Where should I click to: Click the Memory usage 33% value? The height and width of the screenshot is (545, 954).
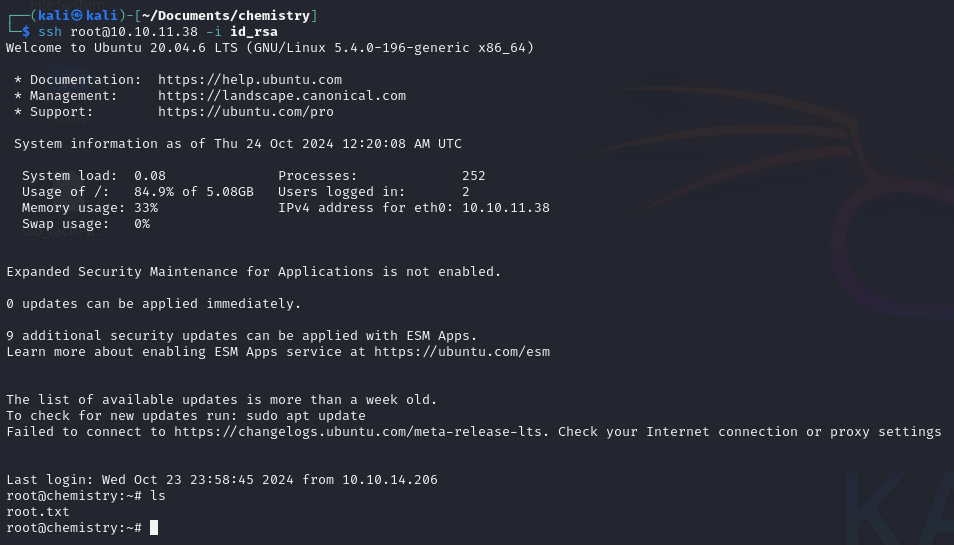click(146, 208)
